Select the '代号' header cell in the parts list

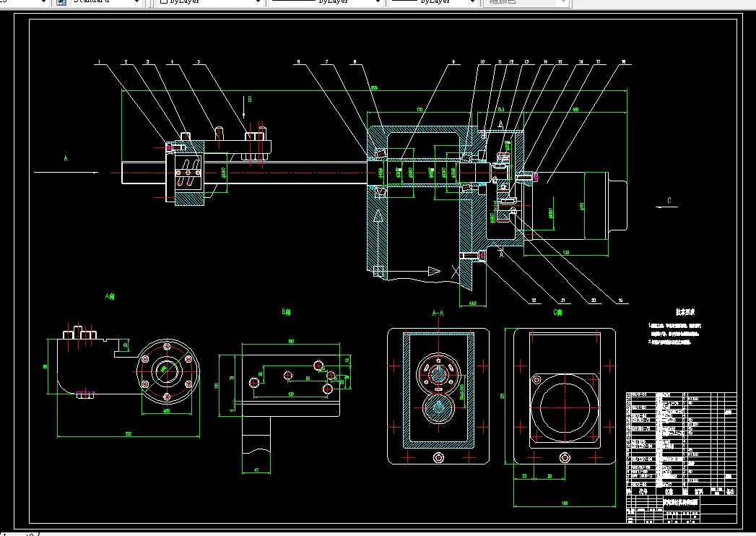point(643,491)
